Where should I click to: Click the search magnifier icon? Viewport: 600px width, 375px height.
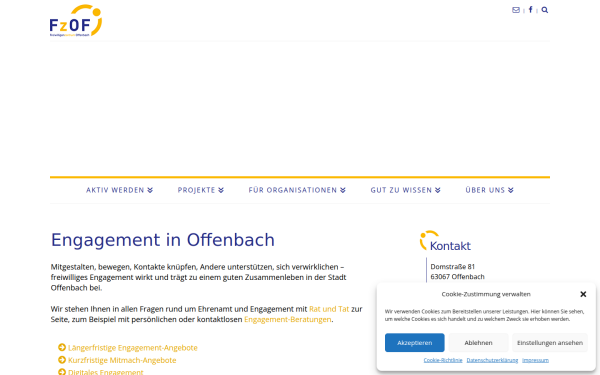545,10
